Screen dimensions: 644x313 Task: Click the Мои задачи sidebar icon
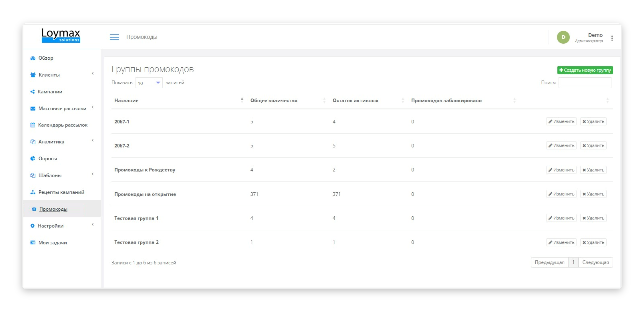33,243
